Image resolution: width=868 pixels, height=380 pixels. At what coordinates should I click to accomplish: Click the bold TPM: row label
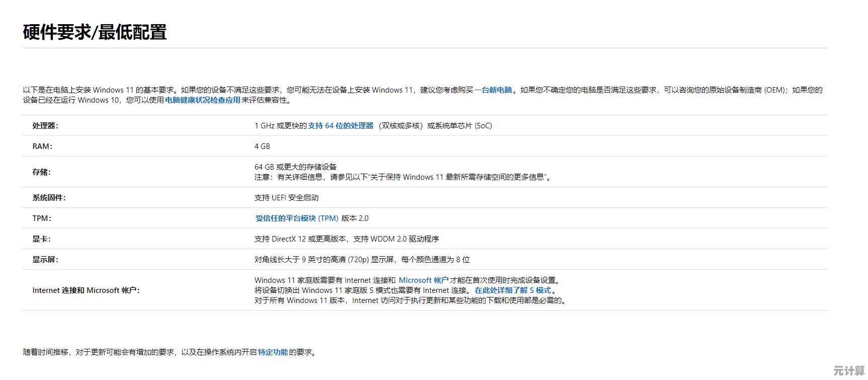click(42, 218)
